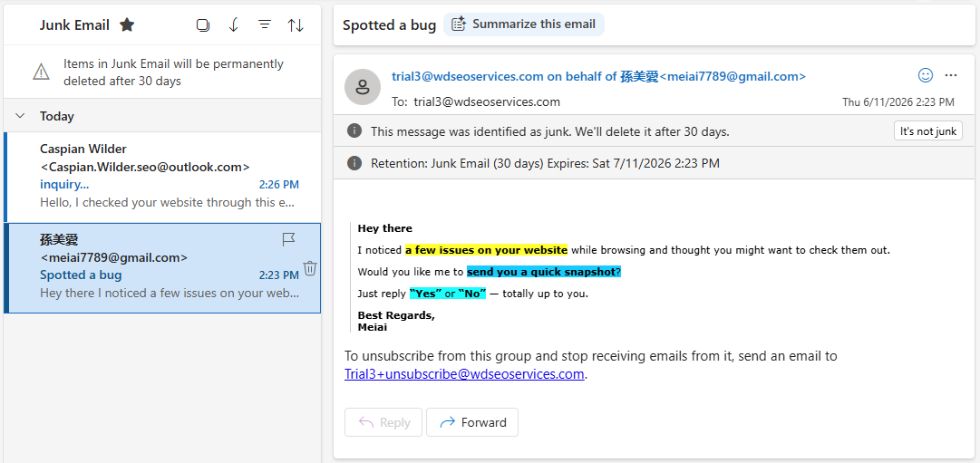Click the info icon beside Retention notice

(x=354, y=164)
